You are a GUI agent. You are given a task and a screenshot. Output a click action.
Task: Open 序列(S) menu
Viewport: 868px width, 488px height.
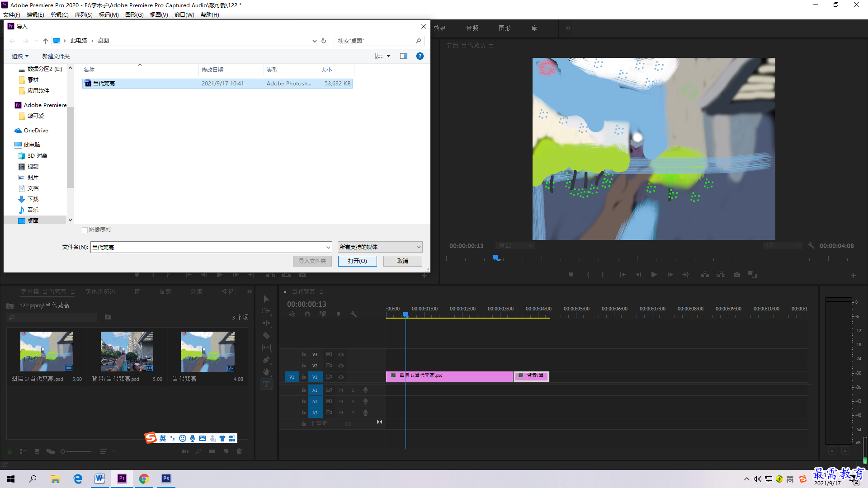[x=84, y=14]
